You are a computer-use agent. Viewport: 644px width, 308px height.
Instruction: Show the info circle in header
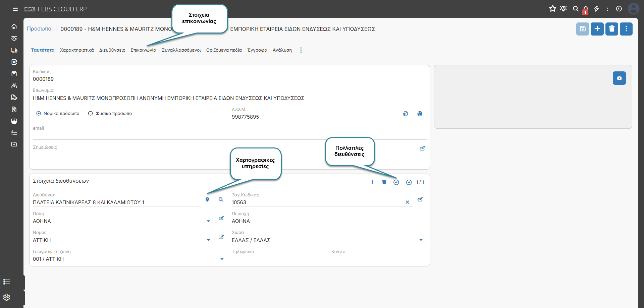tap(619, 9)
